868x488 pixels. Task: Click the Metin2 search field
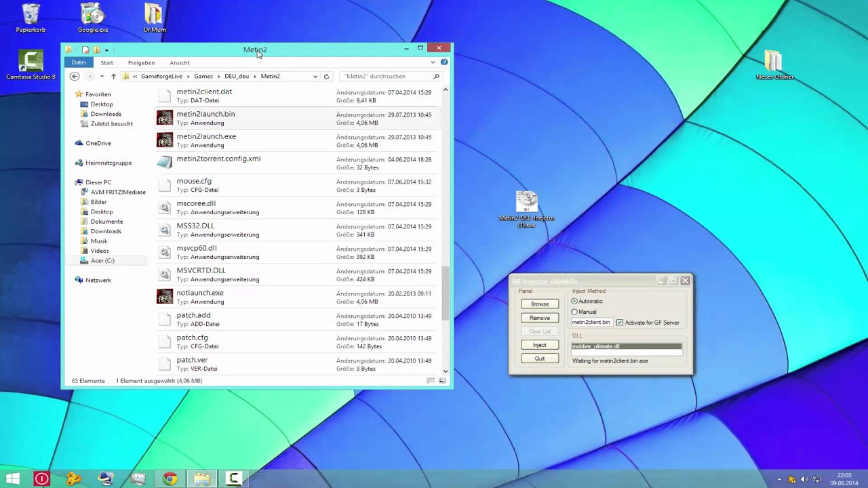(391, 77)
